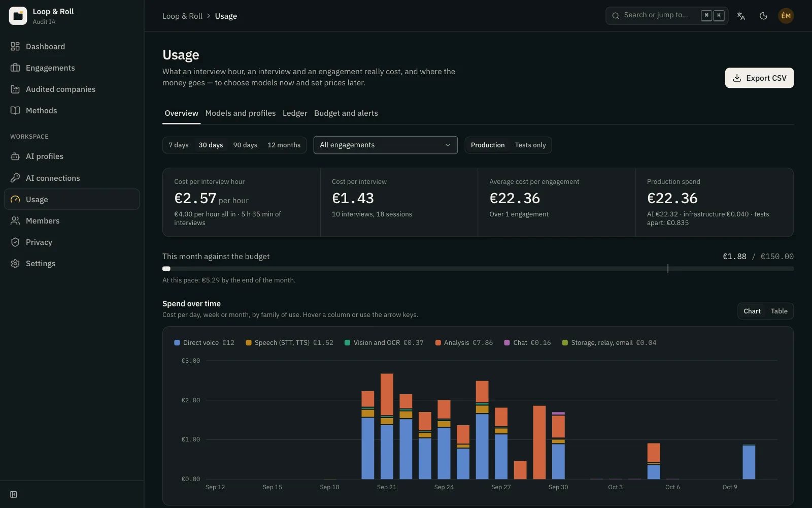Select the Usage sidebar item
812x508 pixels.
coord(72,200)
